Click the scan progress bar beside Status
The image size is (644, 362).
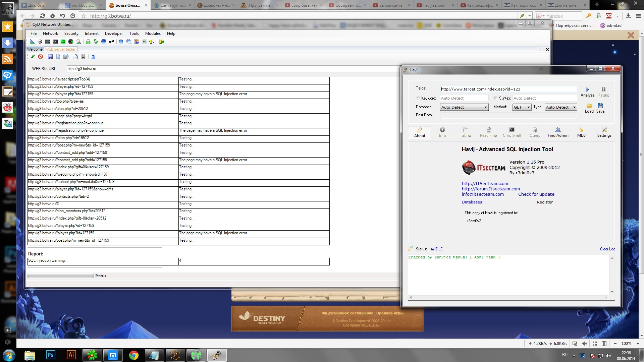pyautogui.click(x=60, y=276)
